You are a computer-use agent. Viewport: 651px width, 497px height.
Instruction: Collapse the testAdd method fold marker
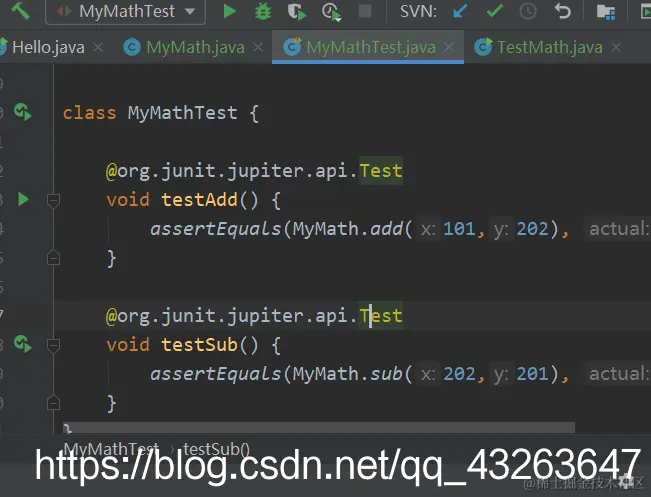point(53,200)
